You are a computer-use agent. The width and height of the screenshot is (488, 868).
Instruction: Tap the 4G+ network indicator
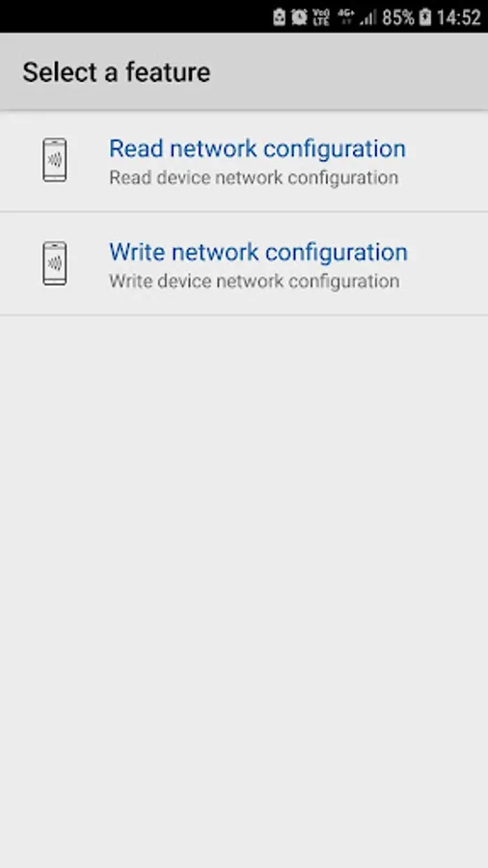click(x=346, y=16)
